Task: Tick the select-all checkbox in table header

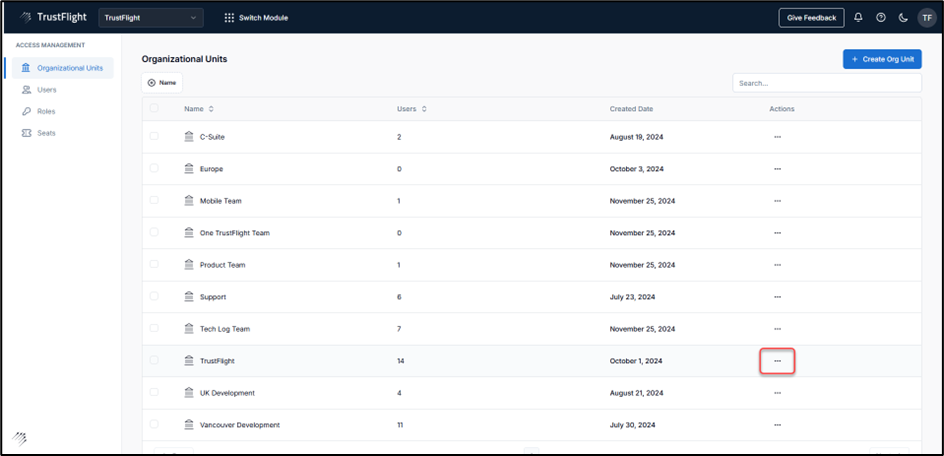Action: point(154,108)
